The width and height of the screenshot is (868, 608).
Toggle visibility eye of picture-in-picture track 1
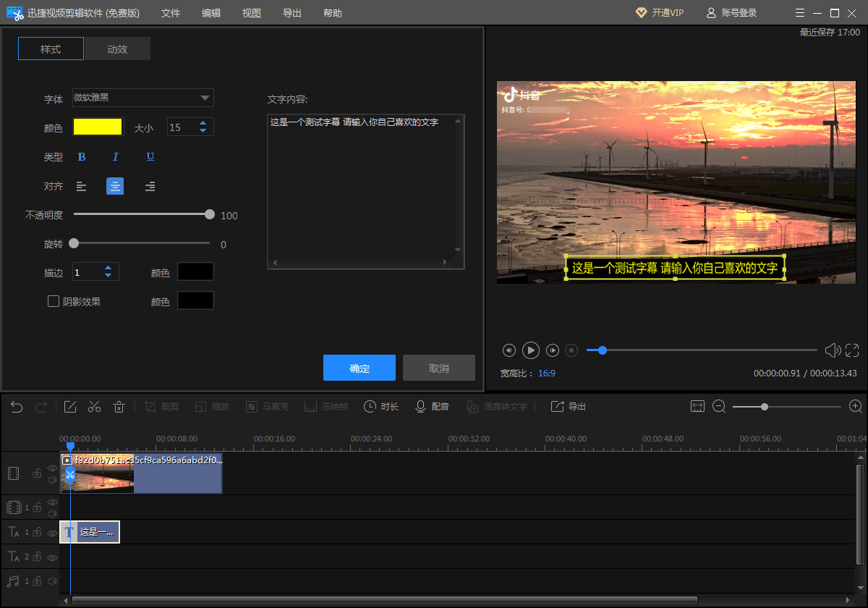tap(52, 502)
